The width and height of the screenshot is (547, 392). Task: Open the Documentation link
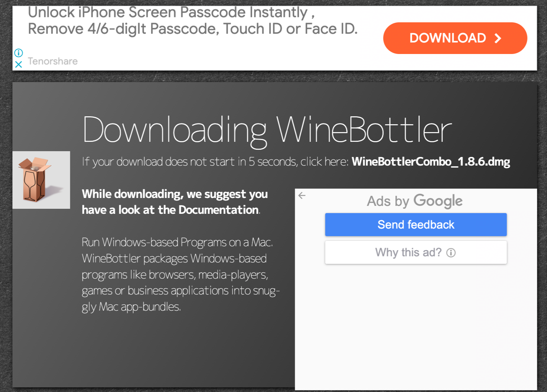click(218, 210)
